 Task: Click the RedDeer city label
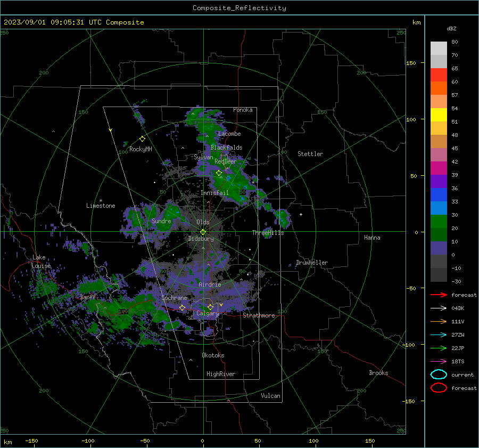pos(226,161)
